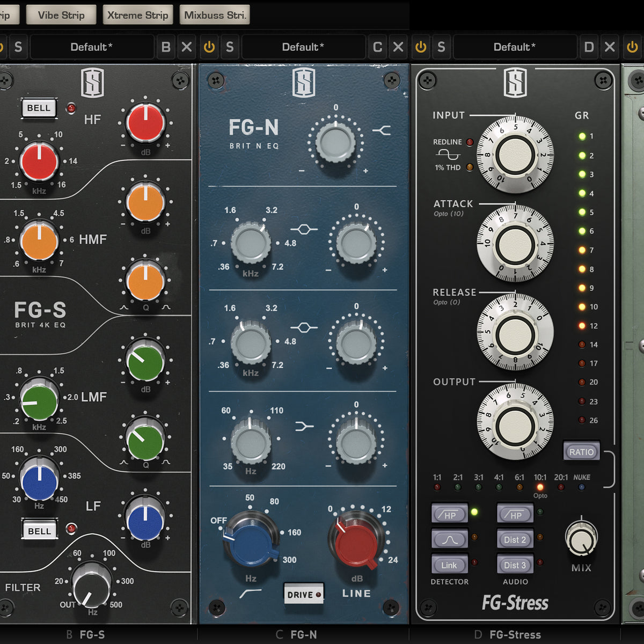Enable DRIVE on the FG-N

coord(304,594)
